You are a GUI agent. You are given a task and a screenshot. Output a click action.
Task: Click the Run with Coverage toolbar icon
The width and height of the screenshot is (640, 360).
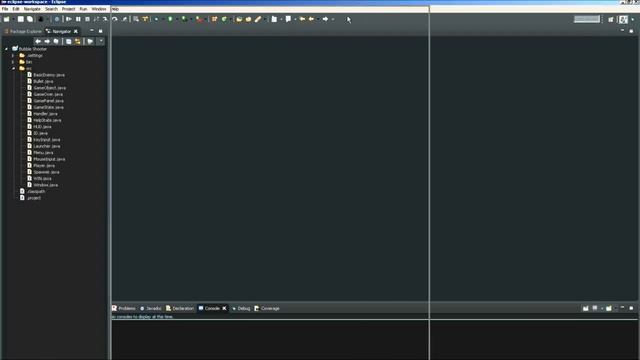point(184,19)
